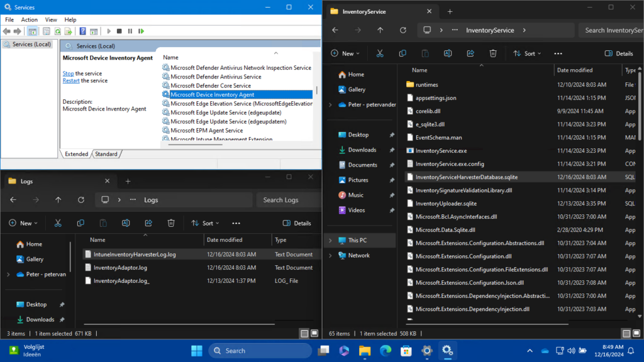The height and width of the screenshot is (362, 644).
Task: Click the Cut icon in InventoryService window
Action: tap(380, 53)
